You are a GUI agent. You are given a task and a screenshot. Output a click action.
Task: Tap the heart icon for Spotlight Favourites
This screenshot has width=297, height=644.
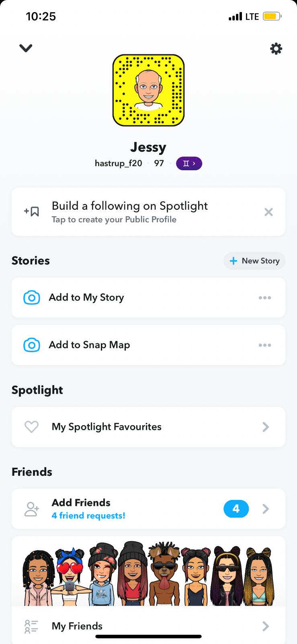coord(31,427)
